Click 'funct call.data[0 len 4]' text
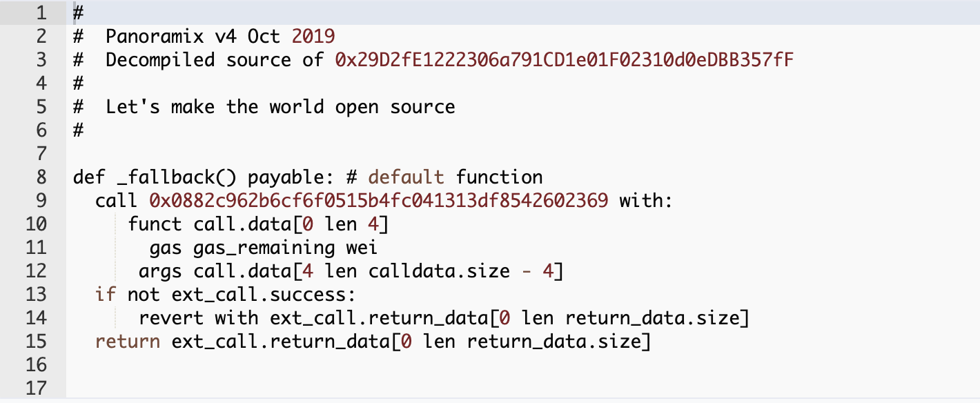 (x=259, y=224)
